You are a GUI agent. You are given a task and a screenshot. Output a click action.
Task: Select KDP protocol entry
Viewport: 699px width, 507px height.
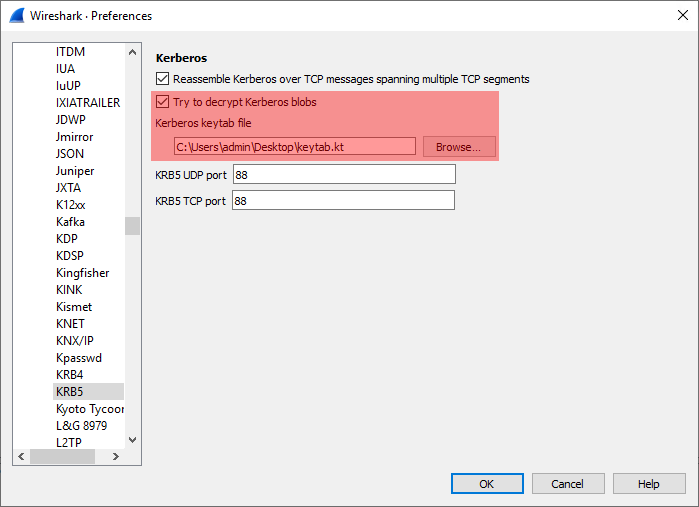67,239
